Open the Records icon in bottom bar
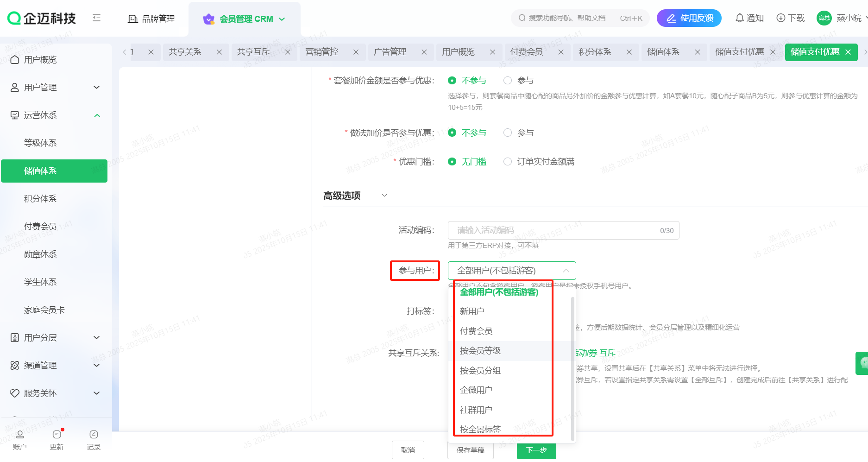This screenshot has height=462, width=868. coord(94,439)
